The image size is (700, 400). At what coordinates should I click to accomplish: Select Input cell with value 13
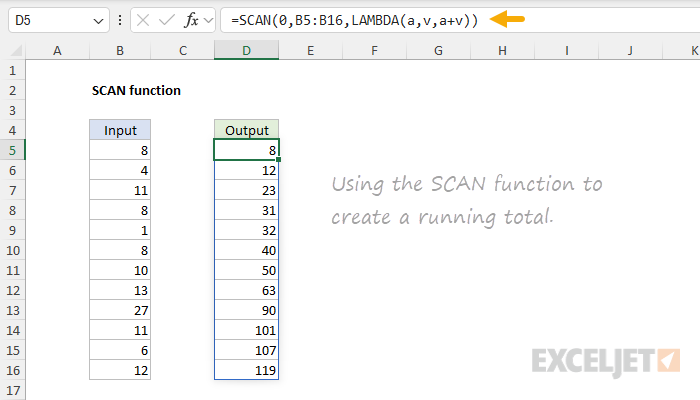point(120,290)
